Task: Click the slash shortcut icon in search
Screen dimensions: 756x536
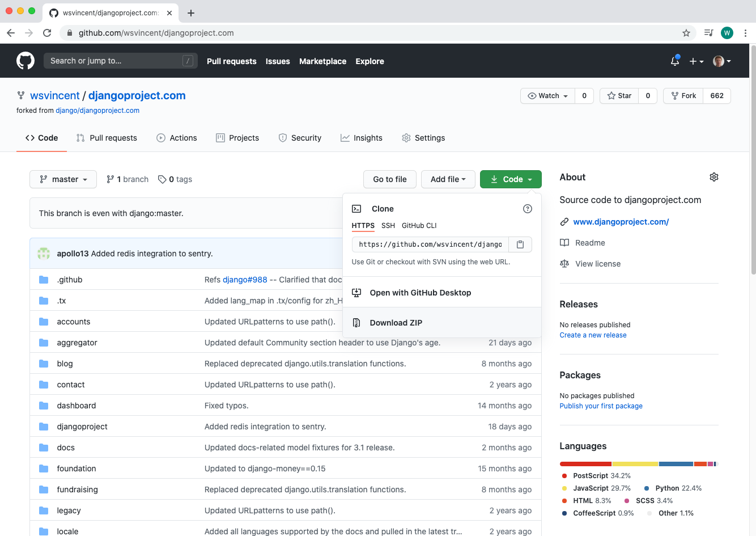Action: click(x=188, y=61)
